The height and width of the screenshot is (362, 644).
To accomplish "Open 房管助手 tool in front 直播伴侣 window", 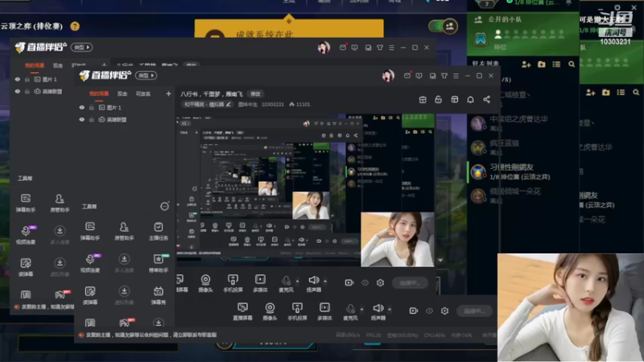I will [x=124, y=231].
